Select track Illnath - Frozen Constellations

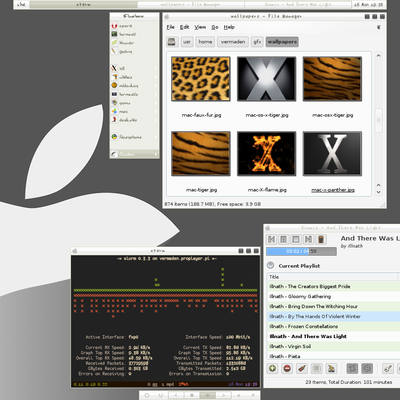pos(333,326)
